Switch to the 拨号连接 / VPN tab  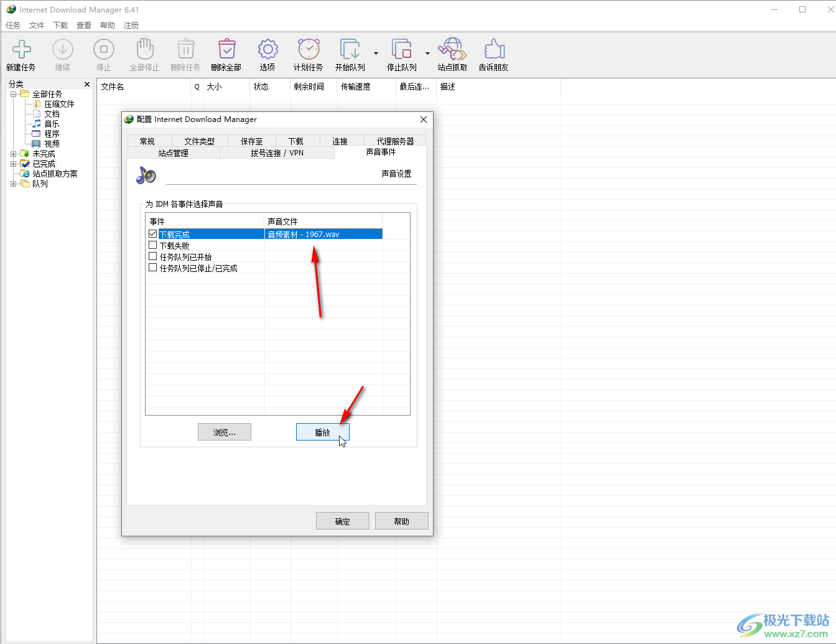point(277,153)
